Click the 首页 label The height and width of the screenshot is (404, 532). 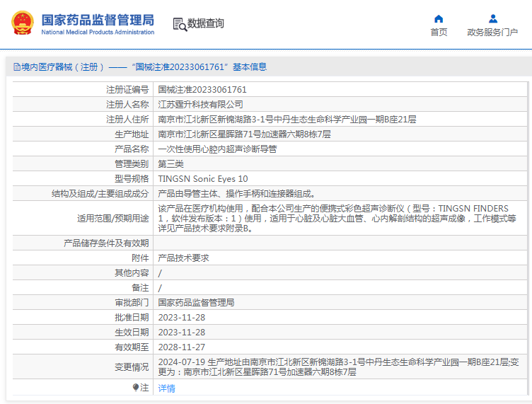439,33
